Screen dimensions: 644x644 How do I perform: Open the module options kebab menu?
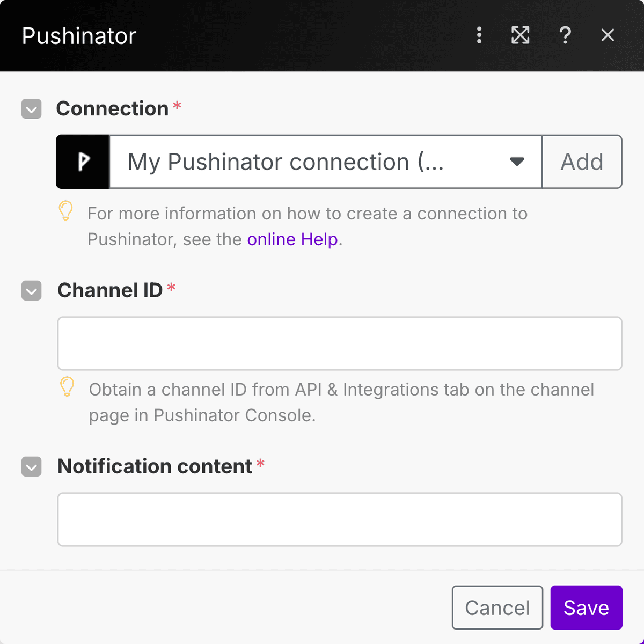tap(479, 35)
